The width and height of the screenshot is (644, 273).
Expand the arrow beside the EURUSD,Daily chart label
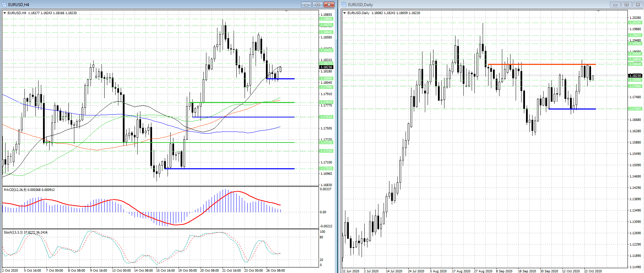click(x=345, y=13)
